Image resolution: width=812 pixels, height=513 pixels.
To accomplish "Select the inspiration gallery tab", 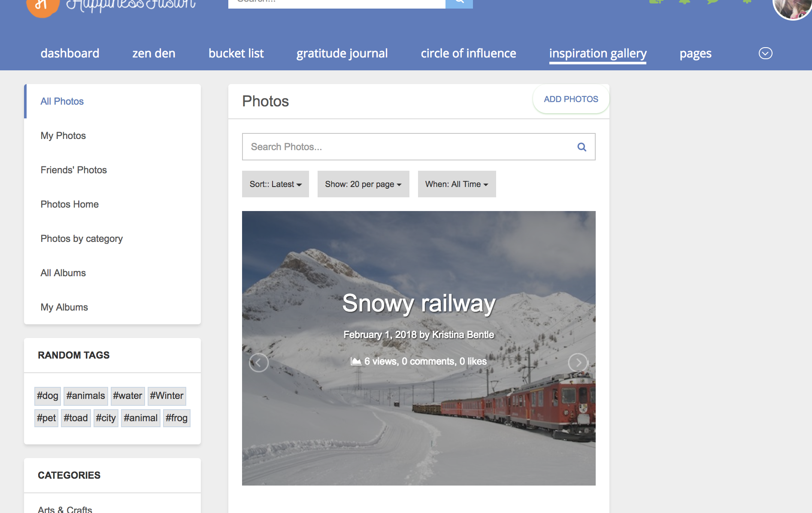I will 598,53.
